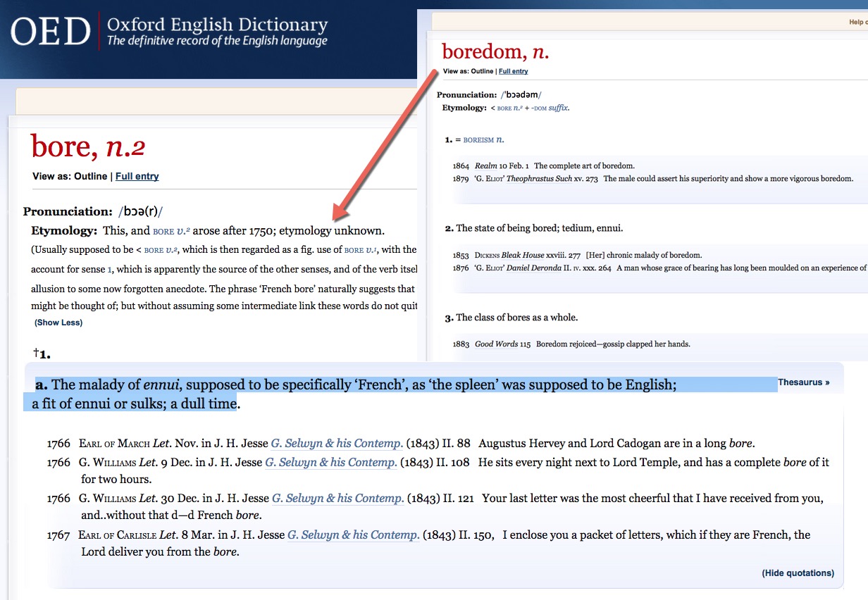Viewport: 868px width, 600px height.
Task: Click the "Oxford English Dictionary" site title
Action: point(217,25)
